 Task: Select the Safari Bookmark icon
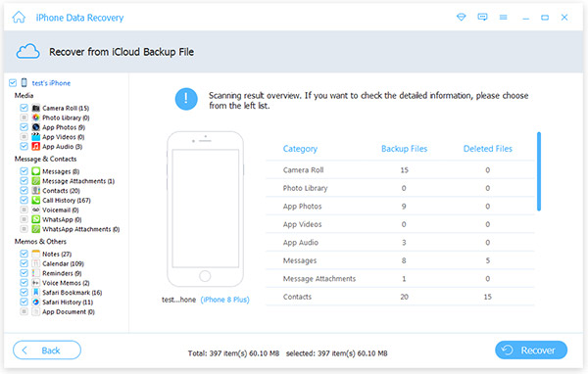click(35, 293)
